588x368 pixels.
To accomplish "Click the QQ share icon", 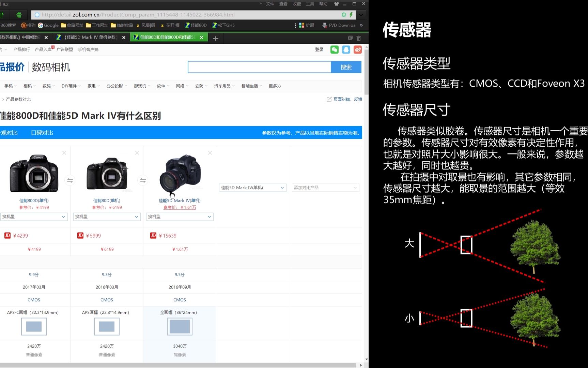I will (346, 50).
